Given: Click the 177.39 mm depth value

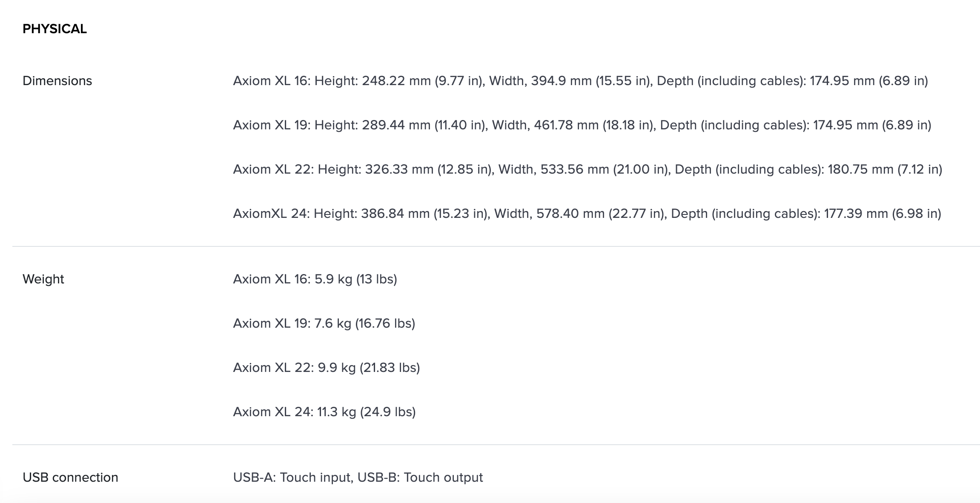Looking at the screenshot, I should tap(856, 214).
